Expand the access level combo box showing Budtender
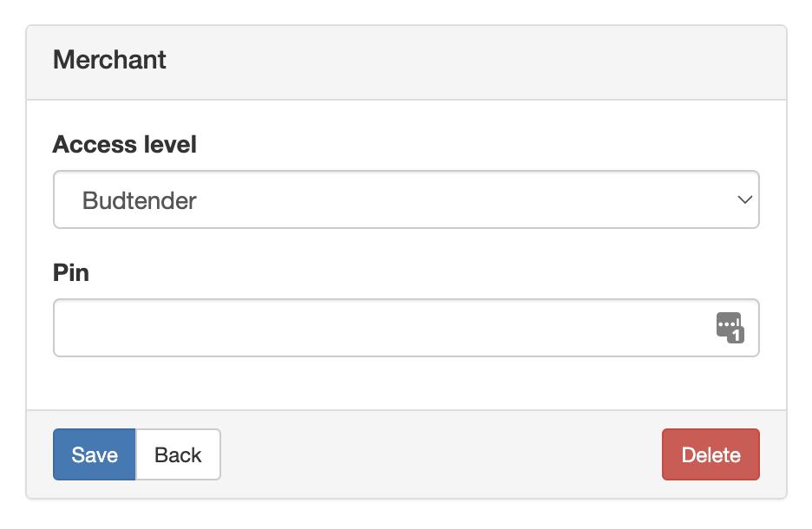Viewport: 812px width, 529px height. [x=406, y=199]
